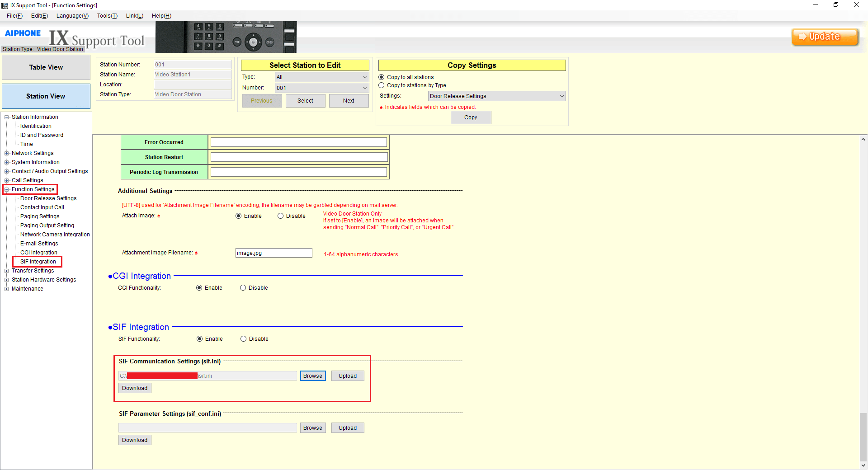The width and height of the screenshot is (868, 470).
Task: Open Time settings in the tree
Action: (27, 144)
